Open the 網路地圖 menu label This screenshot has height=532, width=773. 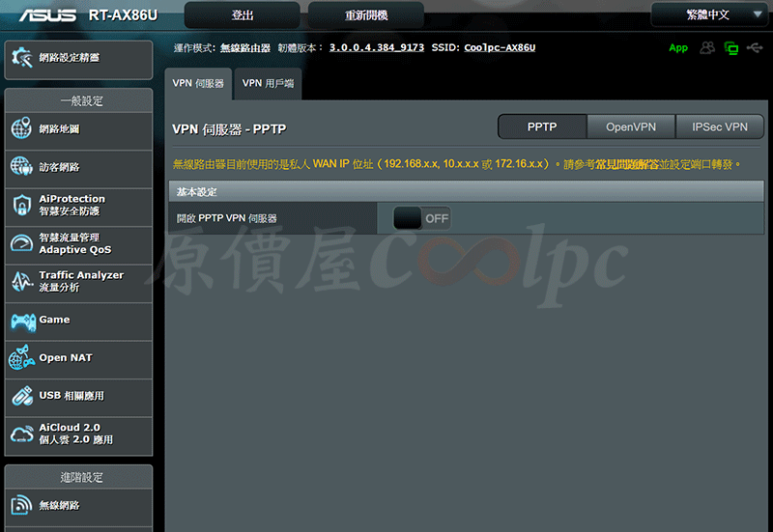[60, 128]
